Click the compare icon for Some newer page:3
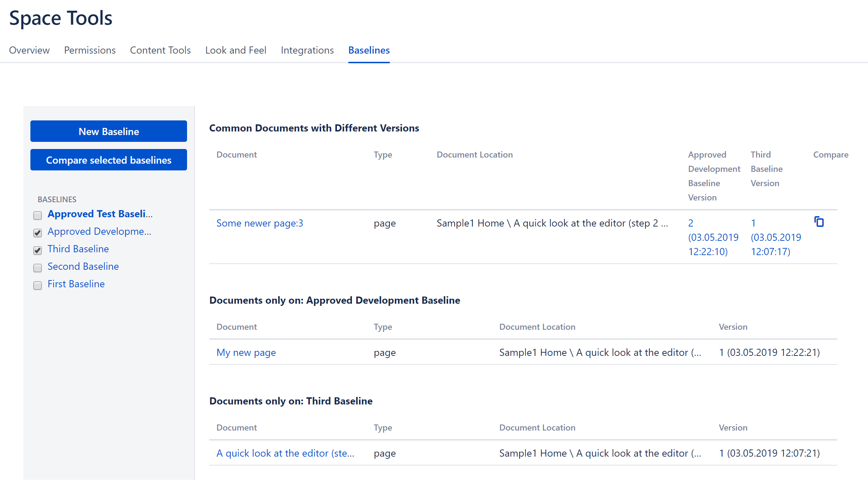868x502 pixels. pyautogui.click(x=819, y=222)
